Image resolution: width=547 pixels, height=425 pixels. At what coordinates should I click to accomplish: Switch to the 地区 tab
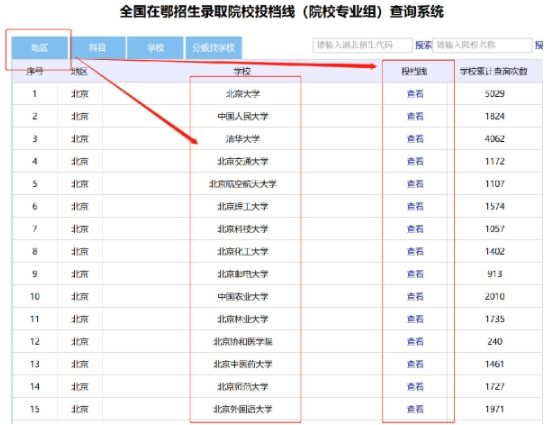pos(40,48)
